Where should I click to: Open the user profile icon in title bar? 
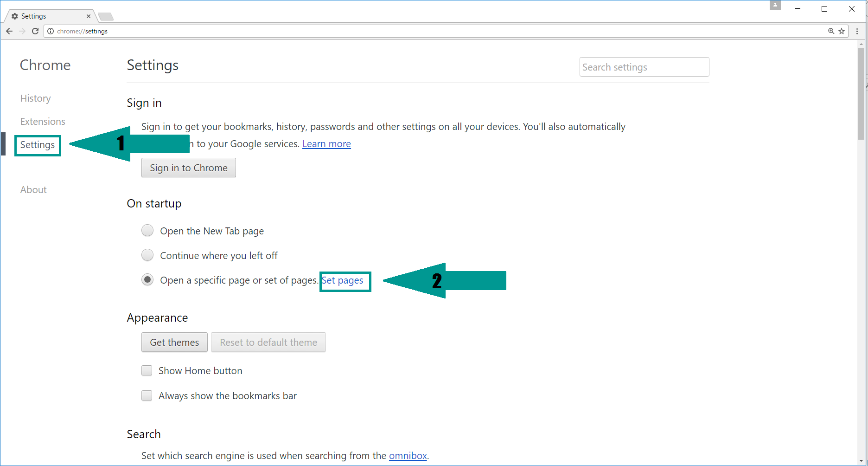[x=775, y=6]
